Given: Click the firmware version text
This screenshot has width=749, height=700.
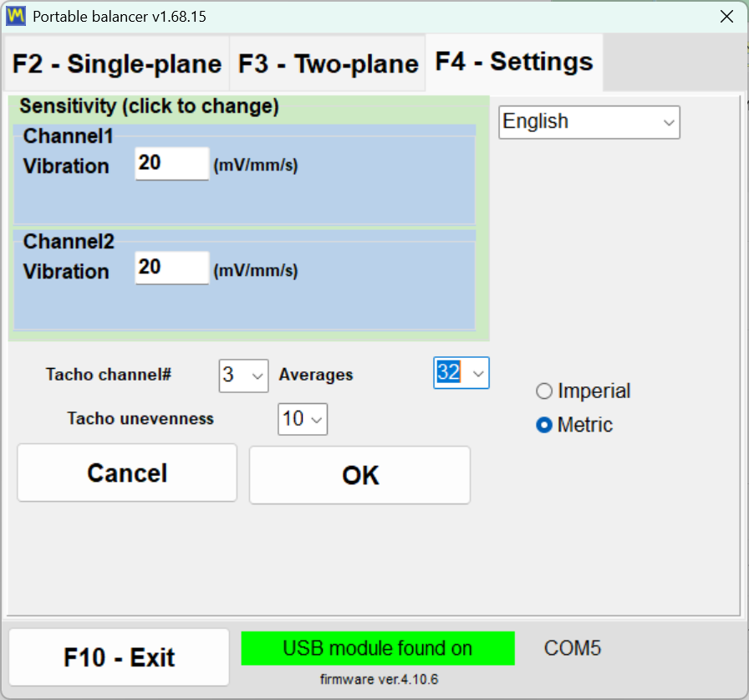Looking at the screenshot, I should [x=377, y=679].
